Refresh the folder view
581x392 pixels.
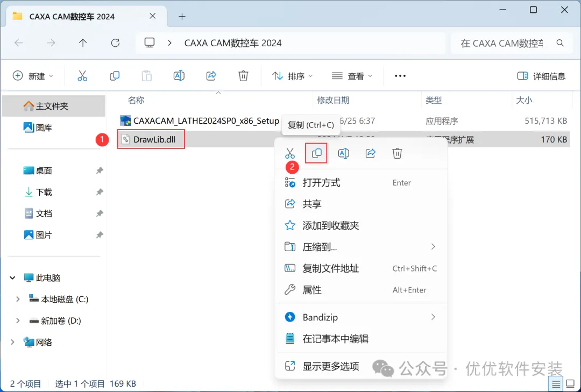(115, 43)
